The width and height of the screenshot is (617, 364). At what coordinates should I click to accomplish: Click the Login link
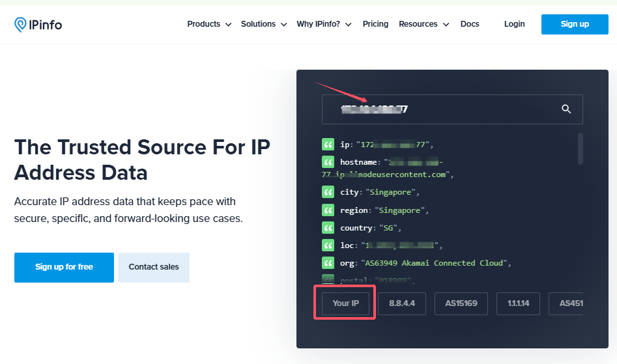pos(514,24)
